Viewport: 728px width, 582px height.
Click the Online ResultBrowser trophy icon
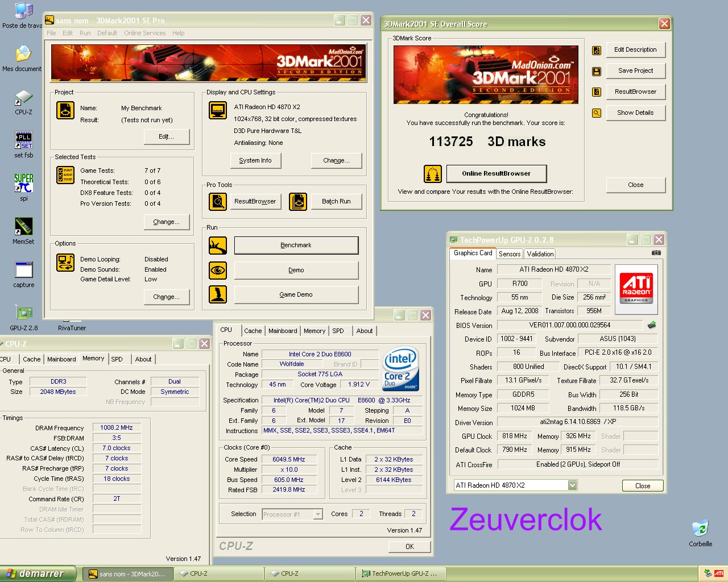[x=433, y=174]
